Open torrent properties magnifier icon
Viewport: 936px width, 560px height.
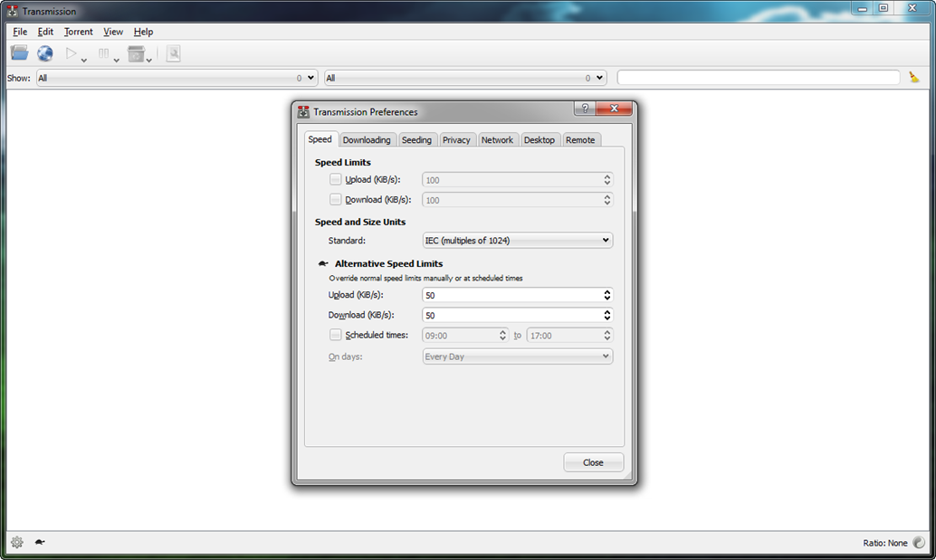point(174,53)
